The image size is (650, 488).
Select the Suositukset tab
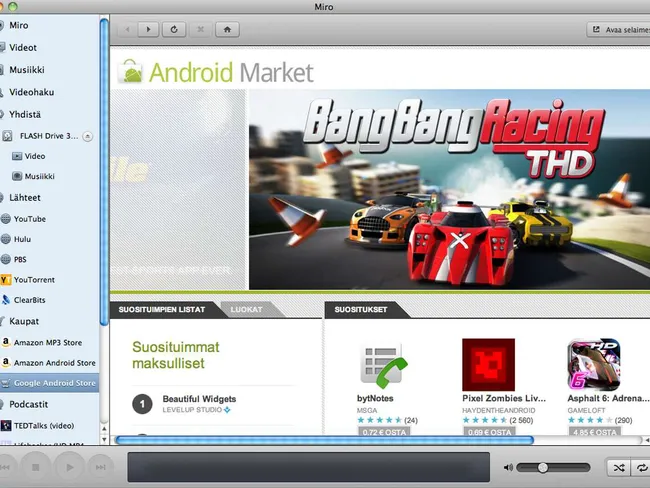coord(361,310)
